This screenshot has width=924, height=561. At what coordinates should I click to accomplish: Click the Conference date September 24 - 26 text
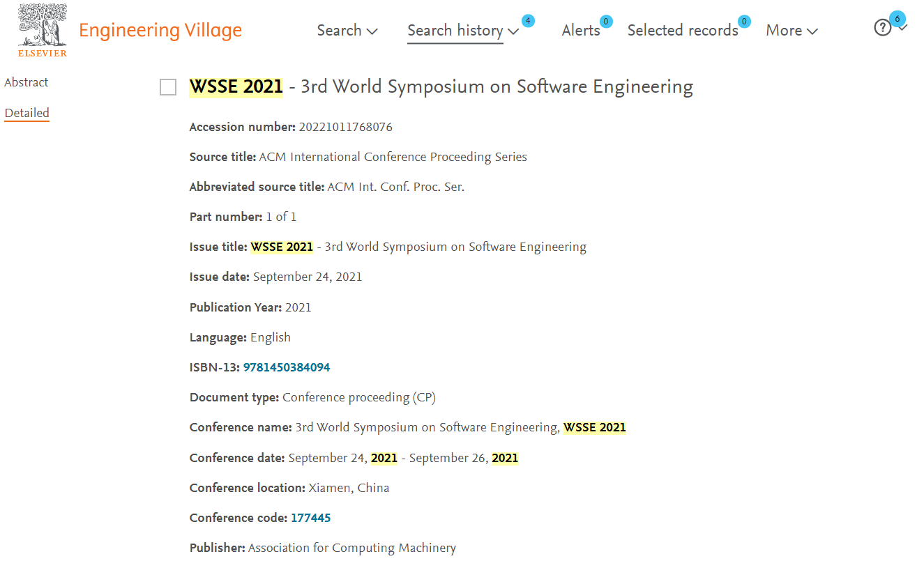tap(403, 458)
